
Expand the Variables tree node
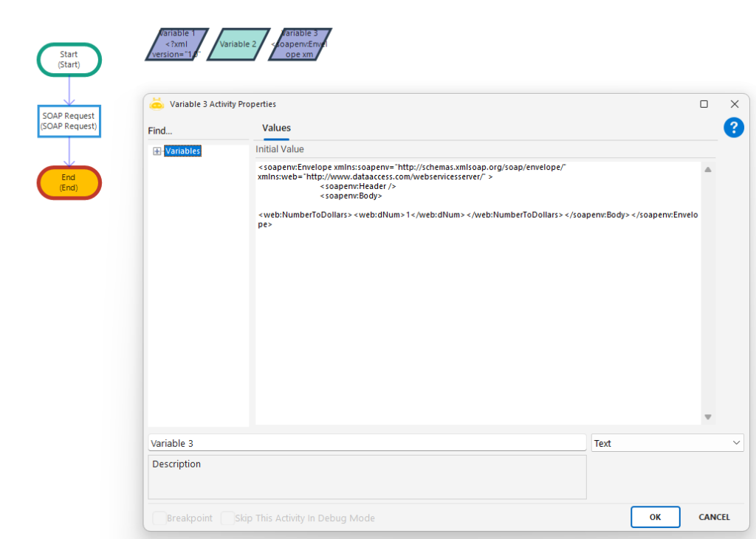point(157,151)
